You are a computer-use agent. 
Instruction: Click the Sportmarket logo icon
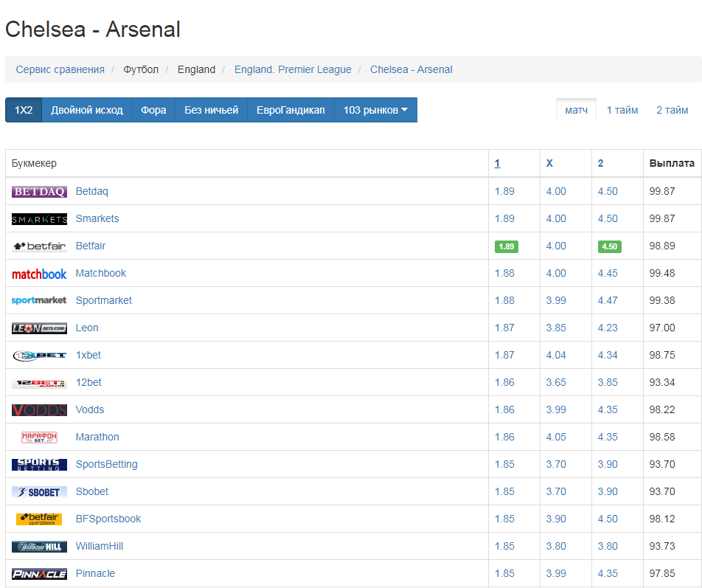[x=39, y=301]
